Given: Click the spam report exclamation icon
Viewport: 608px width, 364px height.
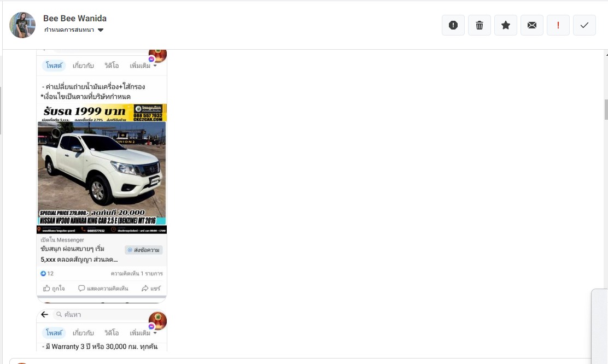Looking at the screenshot, I should pyautogui.click(x=453, y=25).
